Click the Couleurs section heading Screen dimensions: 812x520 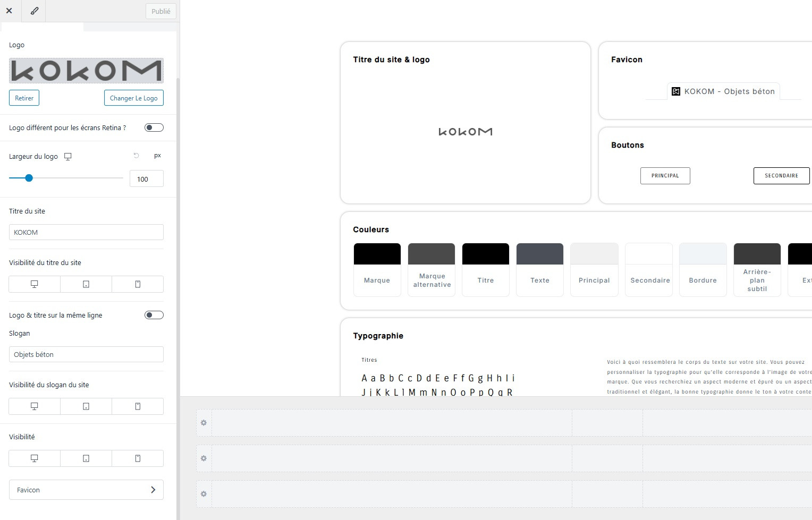tap(371, 229)
